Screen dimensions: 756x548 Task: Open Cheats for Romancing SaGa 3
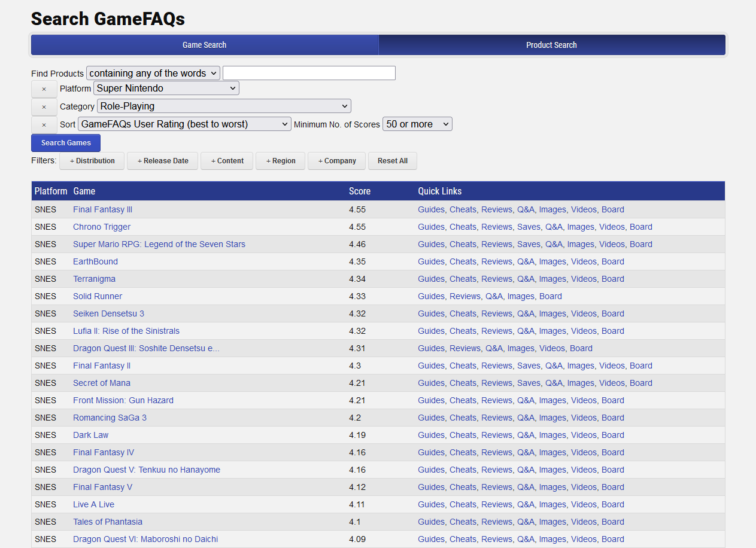463,418
